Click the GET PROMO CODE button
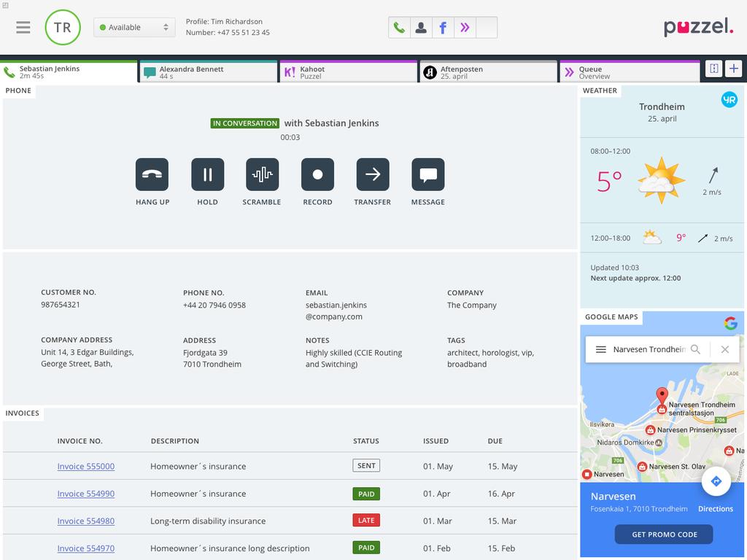Image resolution: width=747 pixels, height=560 pixels. click(x=664, y=534)
